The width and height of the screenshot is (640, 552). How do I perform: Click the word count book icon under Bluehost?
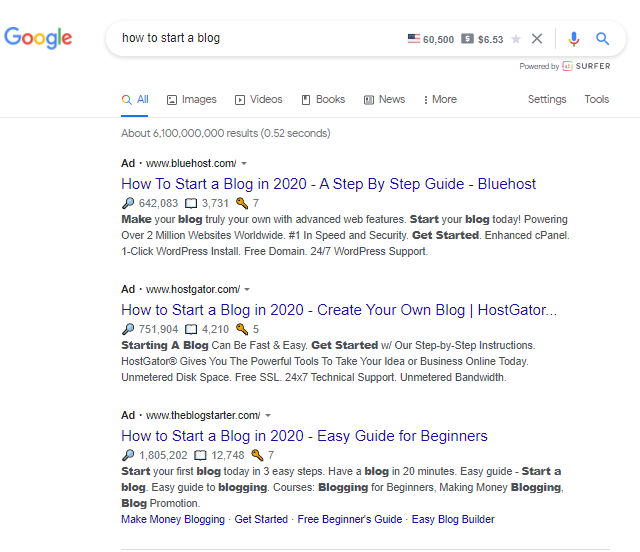191,203
